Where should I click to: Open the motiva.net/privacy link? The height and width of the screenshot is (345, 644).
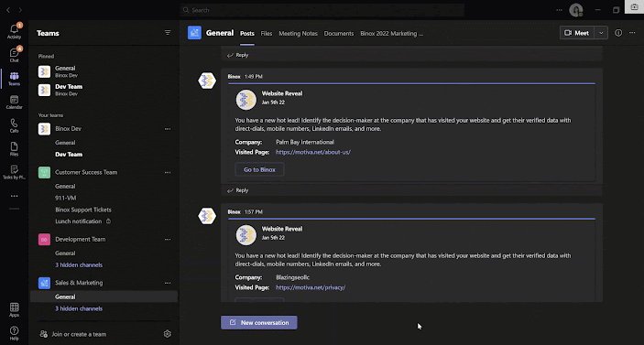click(x=311, y=287)
